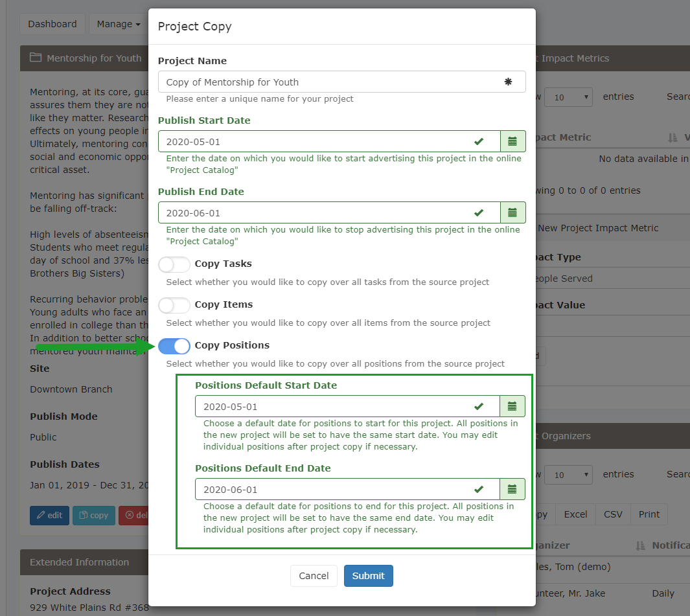
Task: Disable the Copy Positions toggle
Action: tap(174, 345)
